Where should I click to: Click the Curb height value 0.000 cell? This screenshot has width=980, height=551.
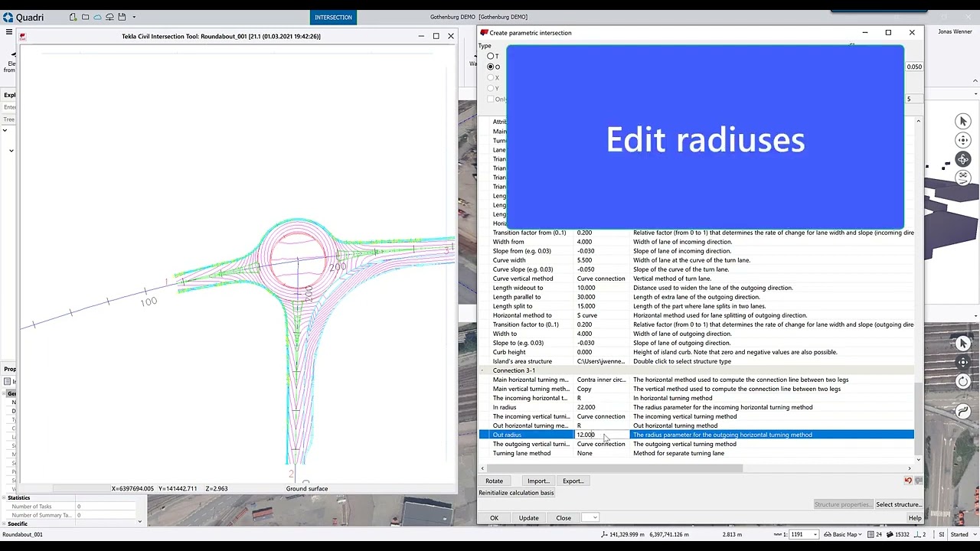602,352
